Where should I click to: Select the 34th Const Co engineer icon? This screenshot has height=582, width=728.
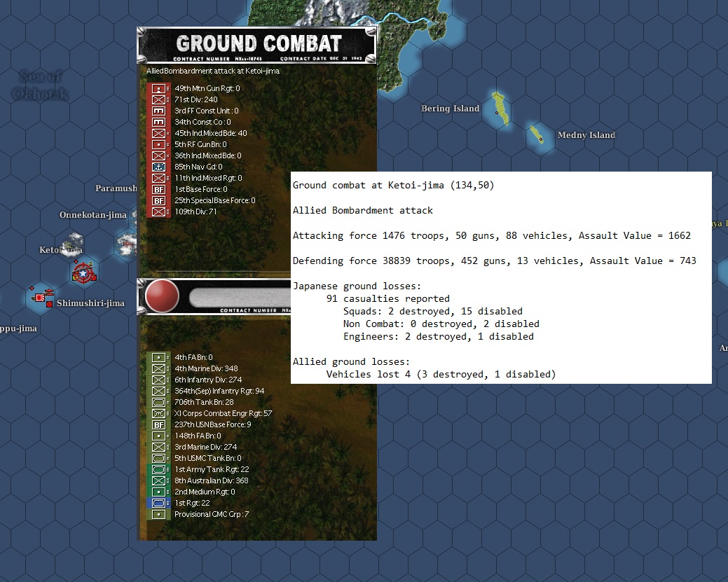[159, 122]
